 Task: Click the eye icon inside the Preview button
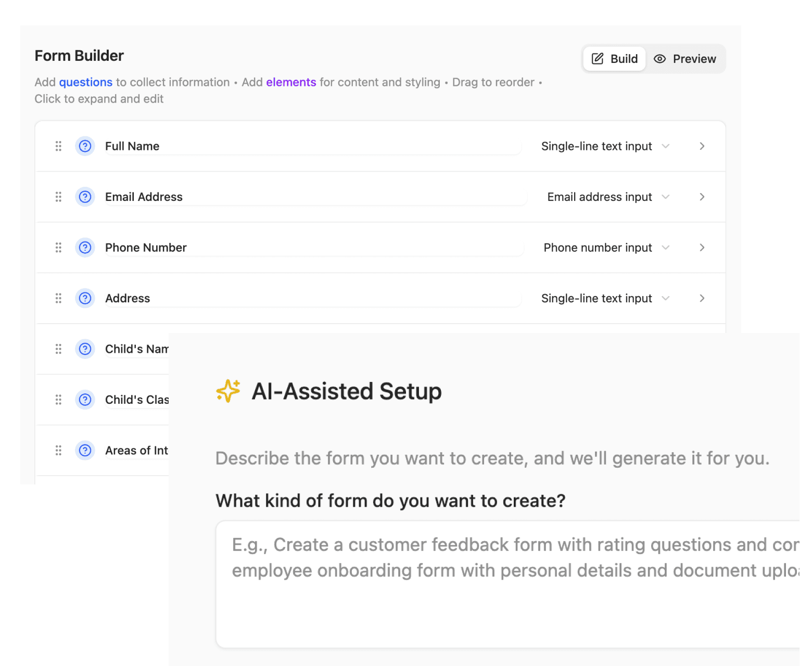point(659,59)
